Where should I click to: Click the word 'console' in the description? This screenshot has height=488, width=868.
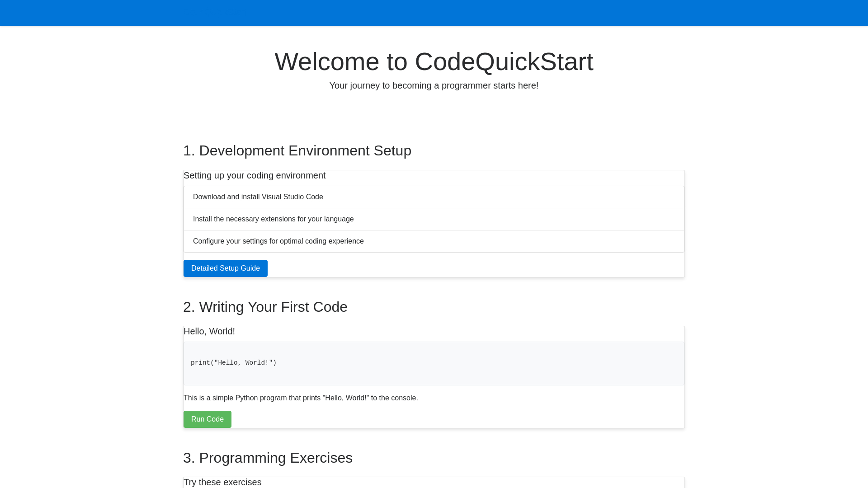403,398
